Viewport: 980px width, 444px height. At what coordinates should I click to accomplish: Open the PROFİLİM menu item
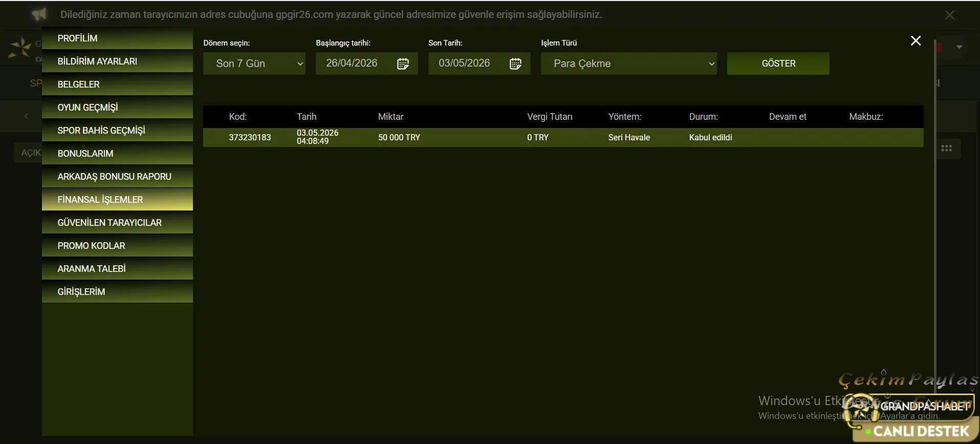point(117,38)
